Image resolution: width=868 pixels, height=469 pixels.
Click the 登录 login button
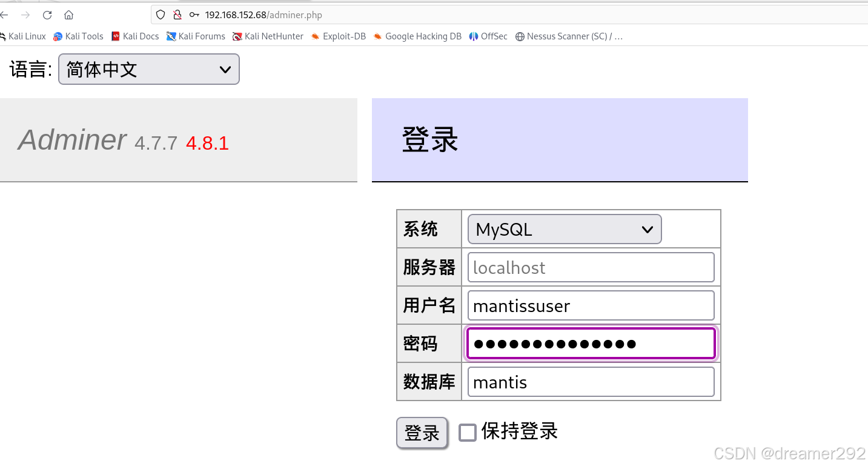422,433
